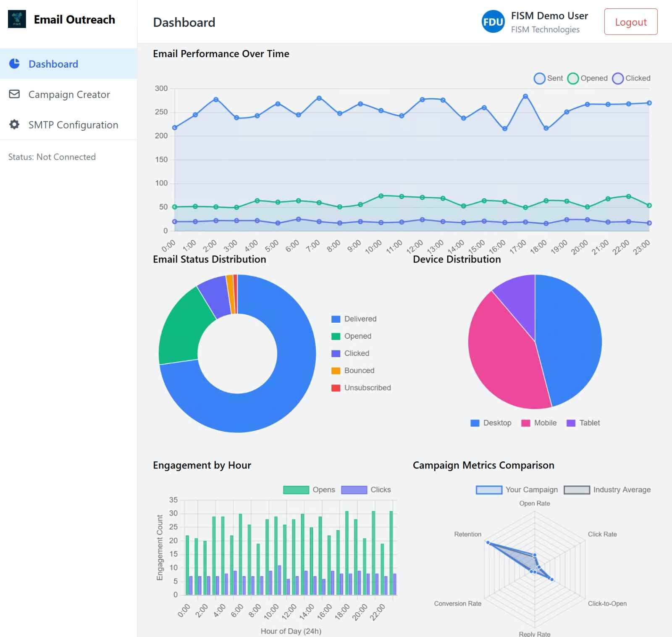Click the FDU user avatar
The height and width of the screenshot is (637, 672).
493,22
